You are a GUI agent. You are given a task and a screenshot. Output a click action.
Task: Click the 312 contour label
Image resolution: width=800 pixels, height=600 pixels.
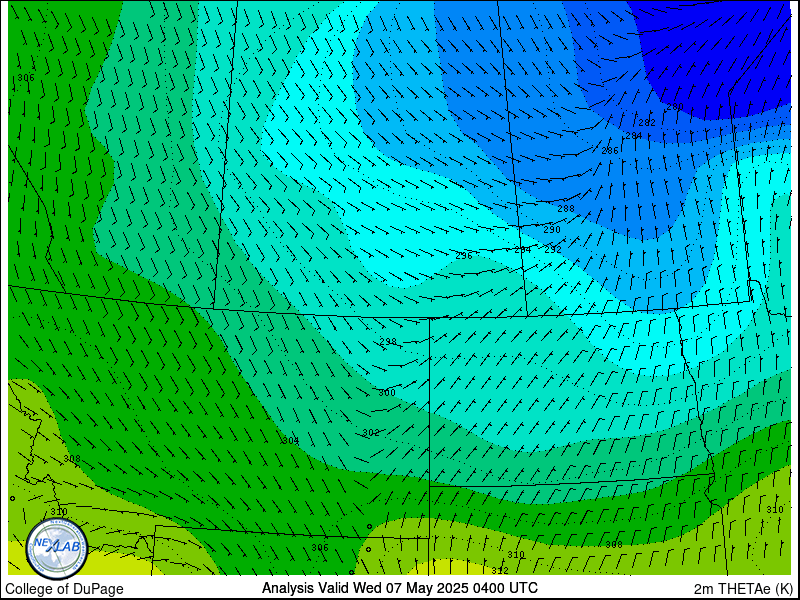click(x=500, y=570)
